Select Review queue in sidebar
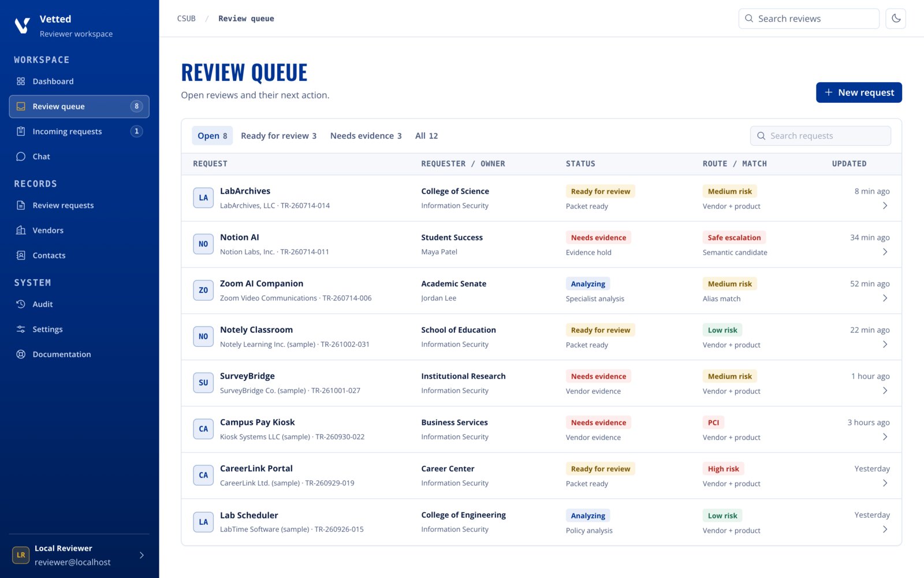 click(79, 106)
